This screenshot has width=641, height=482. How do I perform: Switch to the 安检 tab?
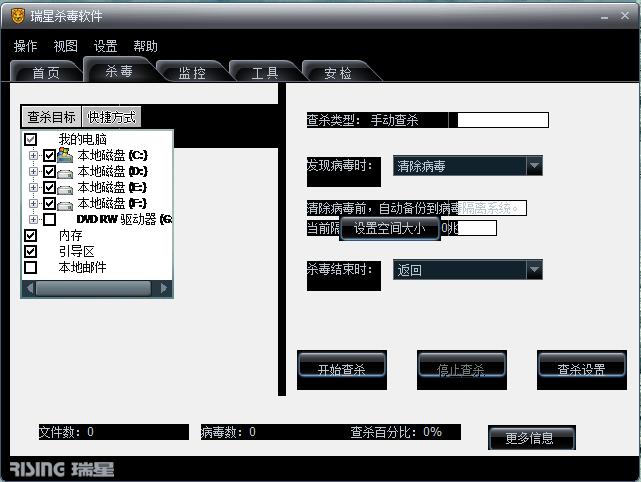pos(338,73)
